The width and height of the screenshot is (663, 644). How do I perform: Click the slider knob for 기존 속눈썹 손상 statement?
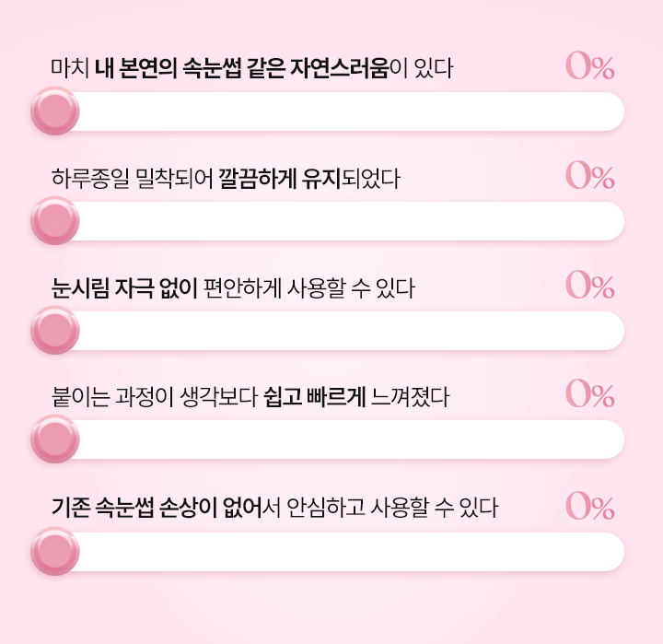coord(54,551)
